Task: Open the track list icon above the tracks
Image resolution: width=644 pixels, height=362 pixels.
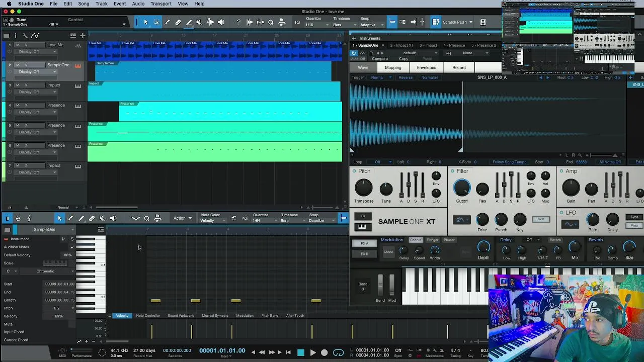Action: pyautogui.click(x=73, y=36)
